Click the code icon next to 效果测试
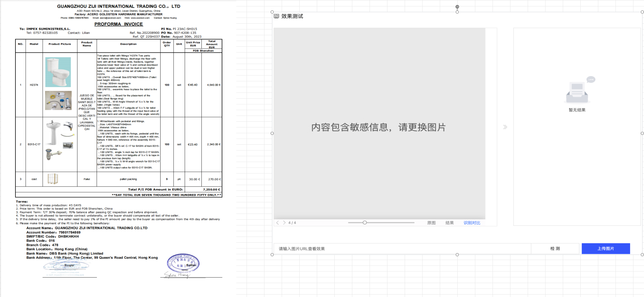Screen dimensions: 644x297 (276, 16)
